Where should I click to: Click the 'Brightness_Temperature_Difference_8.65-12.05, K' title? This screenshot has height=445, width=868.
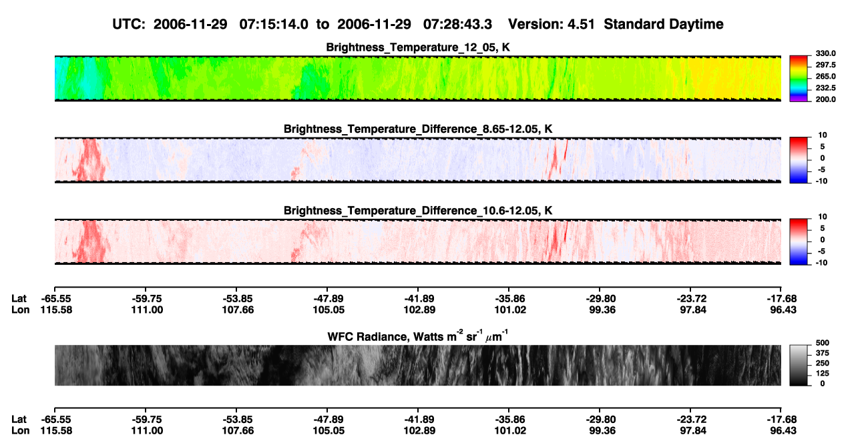418,129
